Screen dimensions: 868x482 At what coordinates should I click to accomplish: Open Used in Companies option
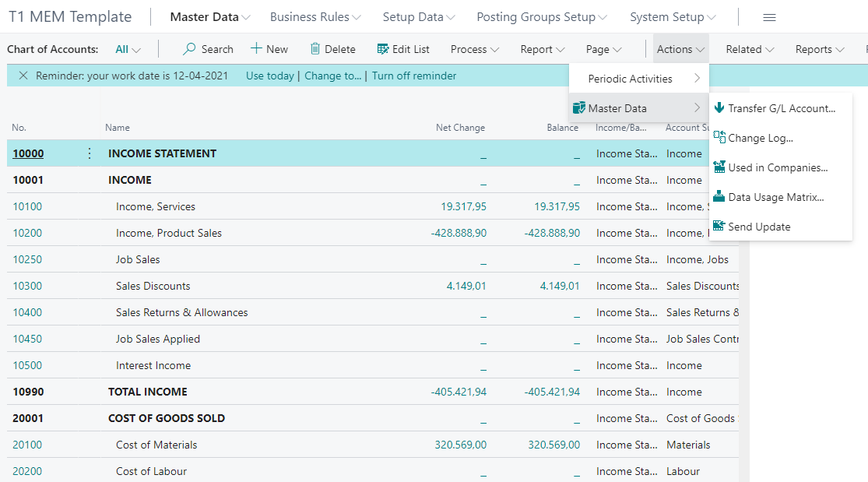click(x=777, y=167)
